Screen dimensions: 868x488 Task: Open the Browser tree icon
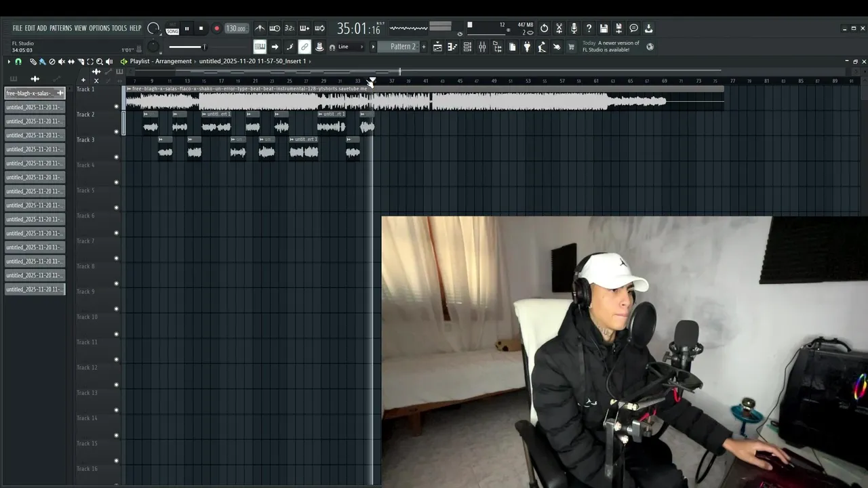click(497, 47)
